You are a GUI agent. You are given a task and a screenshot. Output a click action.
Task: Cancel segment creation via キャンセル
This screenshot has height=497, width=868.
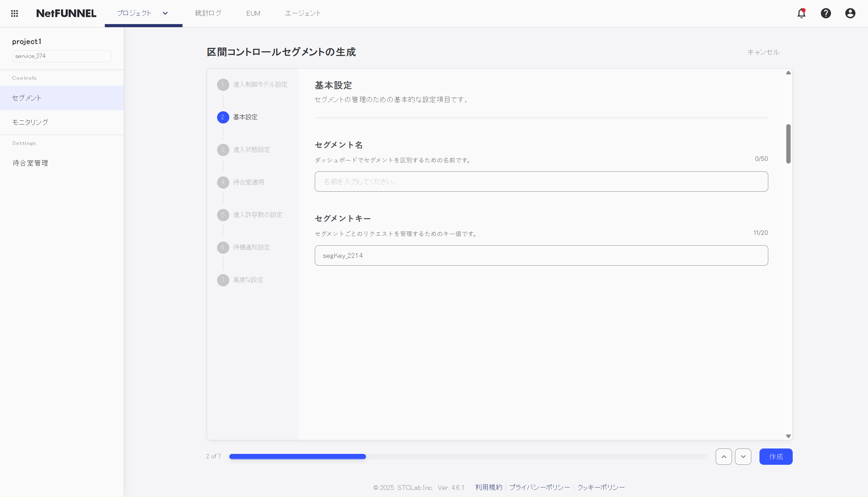coord(763,52)
